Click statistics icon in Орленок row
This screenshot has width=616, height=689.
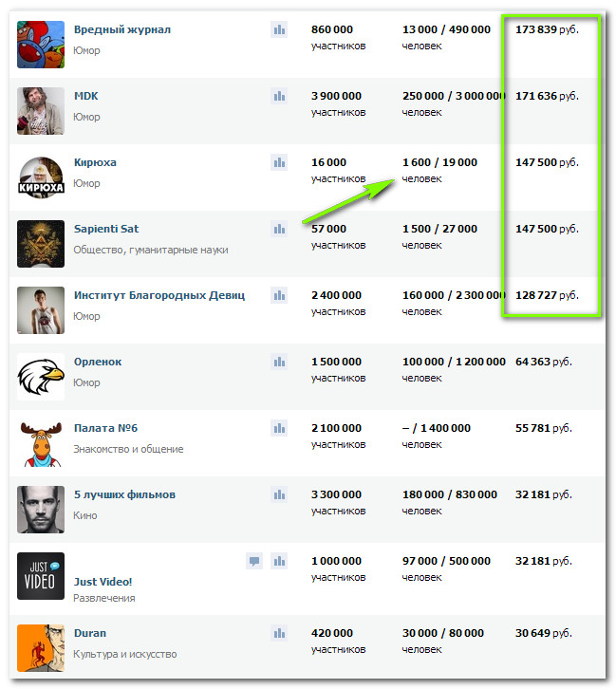tap(279, 363)
